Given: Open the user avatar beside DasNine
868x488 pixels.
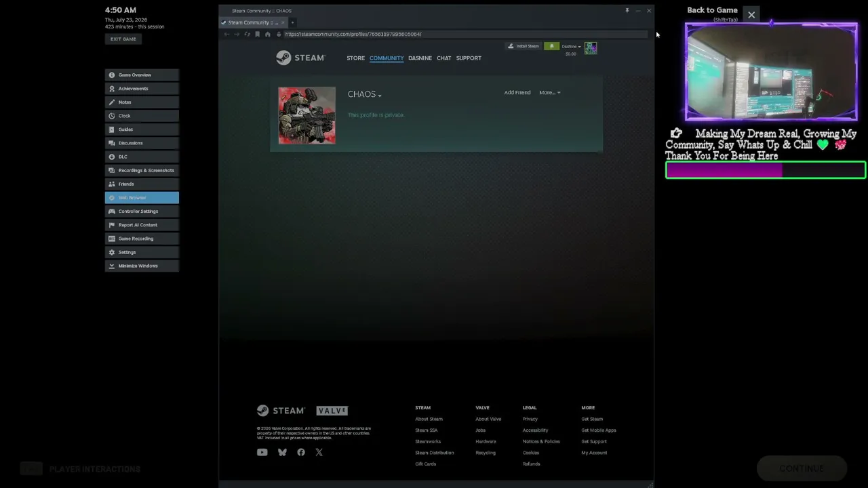Looking at the screenshot, I should tap(591, 47).
